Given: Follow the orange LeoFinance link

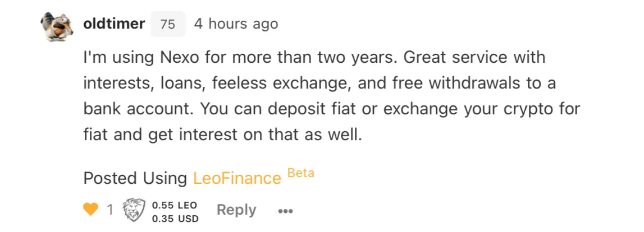Looking at the screenshot, I should 237,178.
